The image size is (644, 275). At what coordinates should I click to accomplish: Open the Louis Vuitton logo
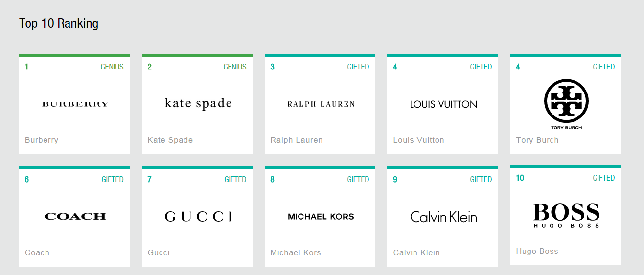coord(443,104)
